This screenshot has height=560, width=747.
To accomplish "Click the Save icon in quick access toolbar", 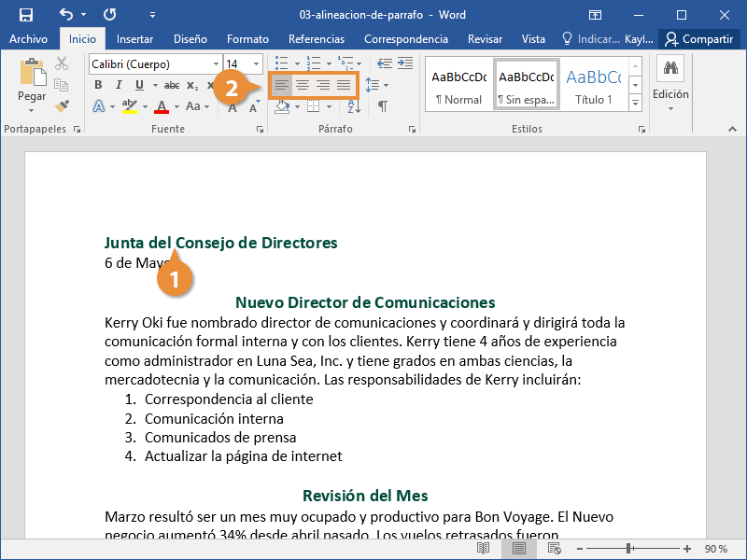I will pyautogui.click(x=26, y=15).
